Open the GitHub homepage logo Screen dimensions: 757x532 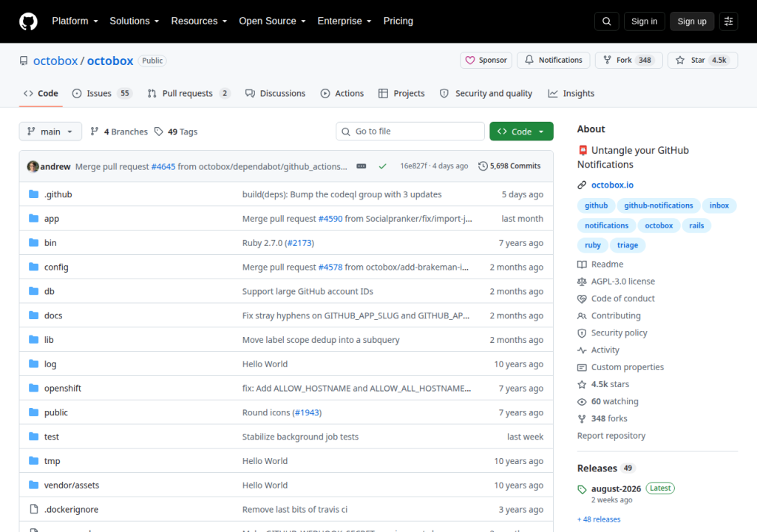(28, 21)
